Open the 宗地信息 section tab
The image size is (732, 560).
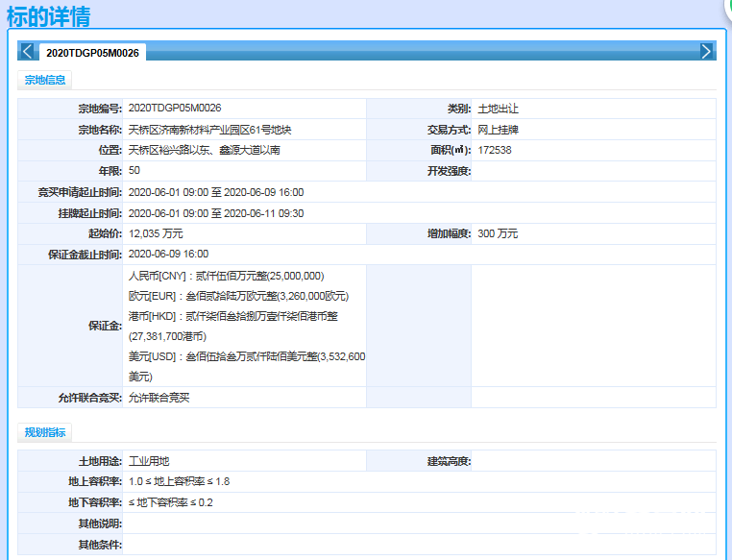pyautogui.click(x=45, y=81)
